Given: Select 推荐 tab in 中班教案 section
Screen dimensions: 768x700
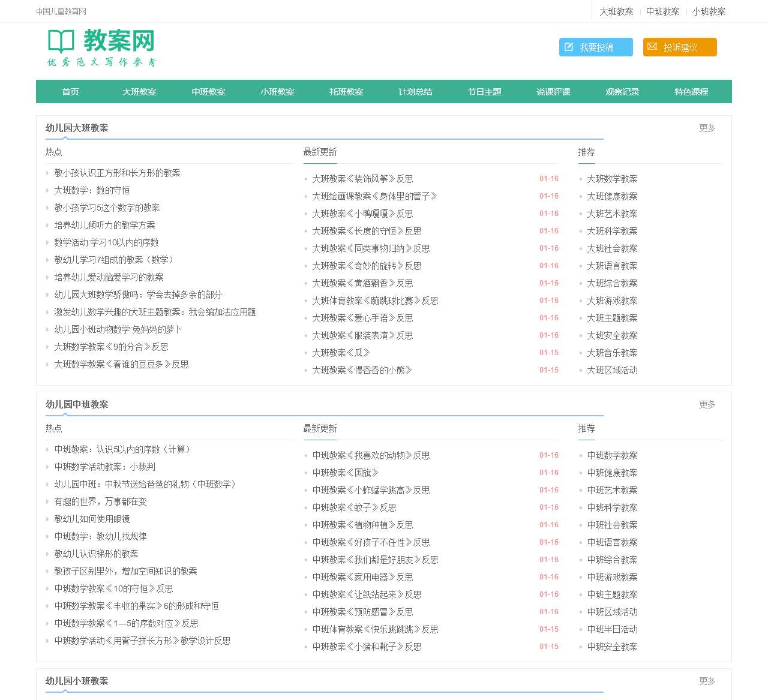Looking at the screenshot, I should point(586,428).
